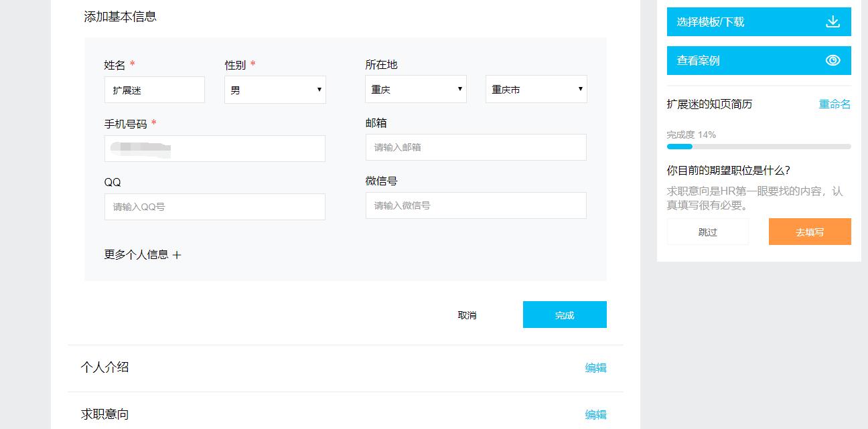Click 编辑 next to 求职意向
This screenshot has height=429, width=868.
click(x=595, y=414)
